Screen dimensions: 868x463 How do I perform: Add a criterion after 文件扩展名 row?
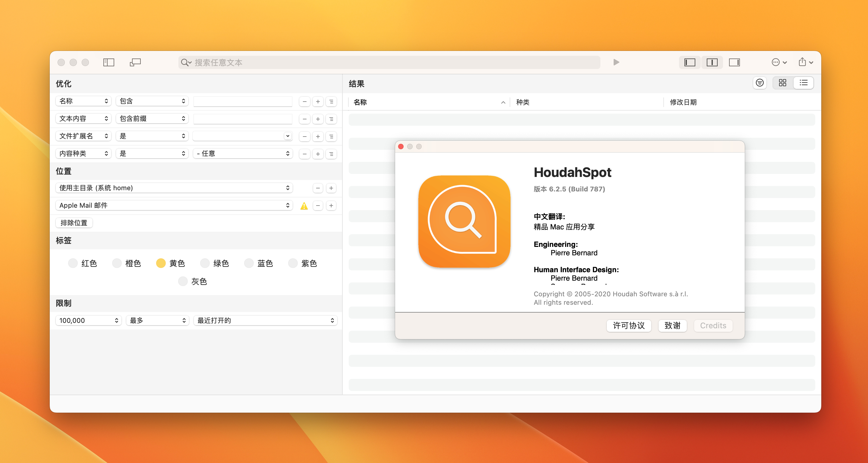(318, 137)
